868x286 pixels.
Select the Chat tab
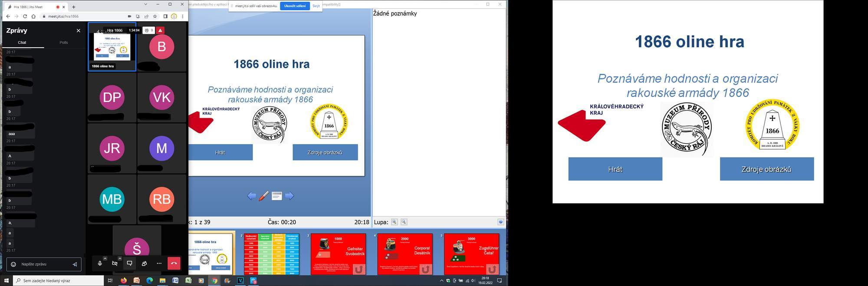click(22, 43)
